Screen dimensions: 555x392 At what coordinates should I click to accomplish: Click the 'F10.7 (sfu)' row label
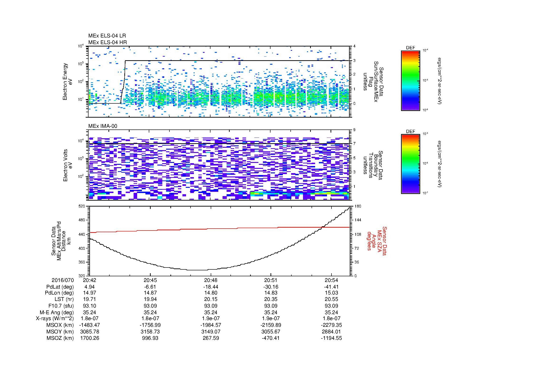[x=61, y=306]
